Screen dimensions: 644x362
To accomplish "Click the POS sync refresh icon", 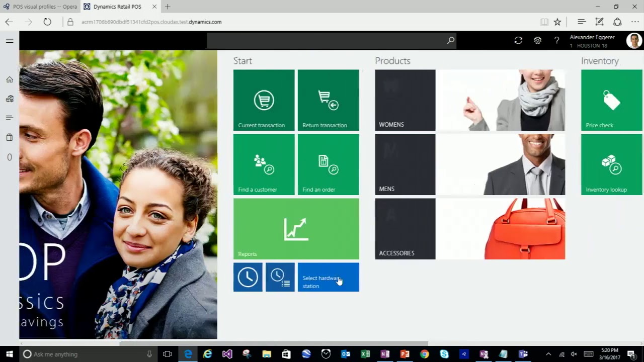I will (518, 40).
